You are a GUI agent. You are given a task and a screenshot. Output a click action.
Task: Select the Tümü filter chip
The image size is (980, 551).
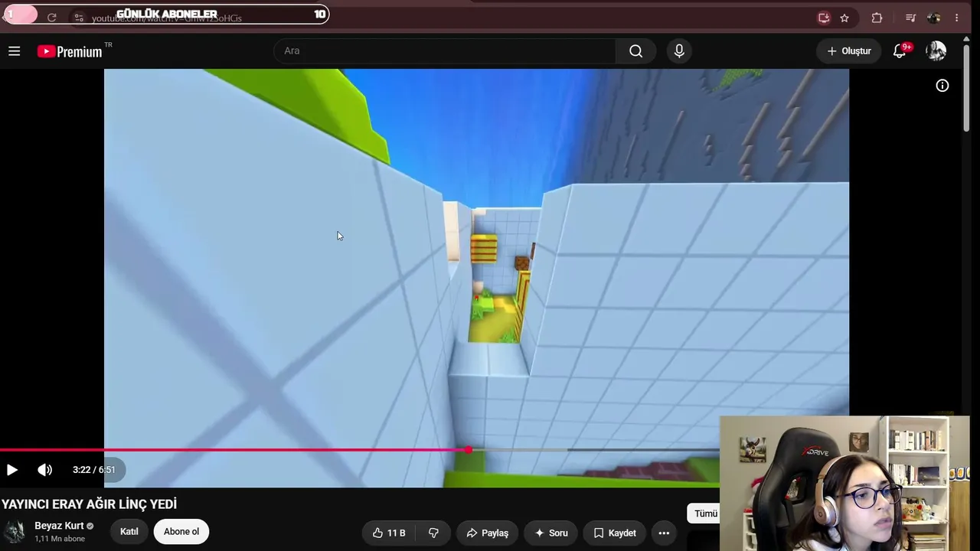[704, 514]
